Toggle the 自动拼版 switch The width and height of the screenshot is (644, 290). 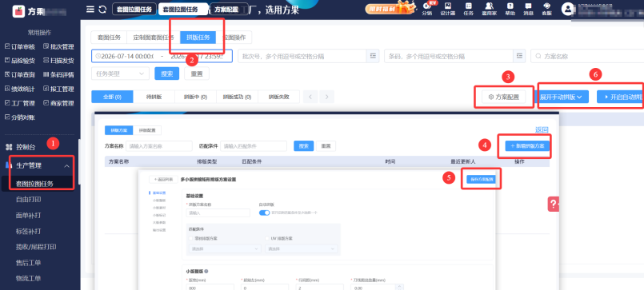point(264,213)
